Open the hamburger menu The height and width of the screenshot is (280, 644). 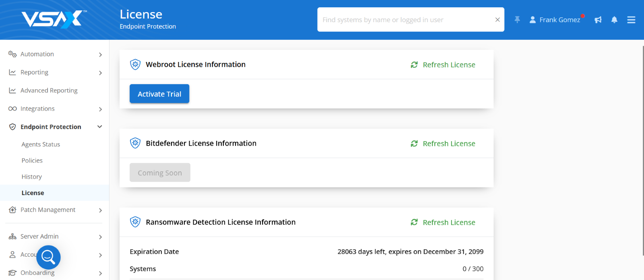pos(631,20)
